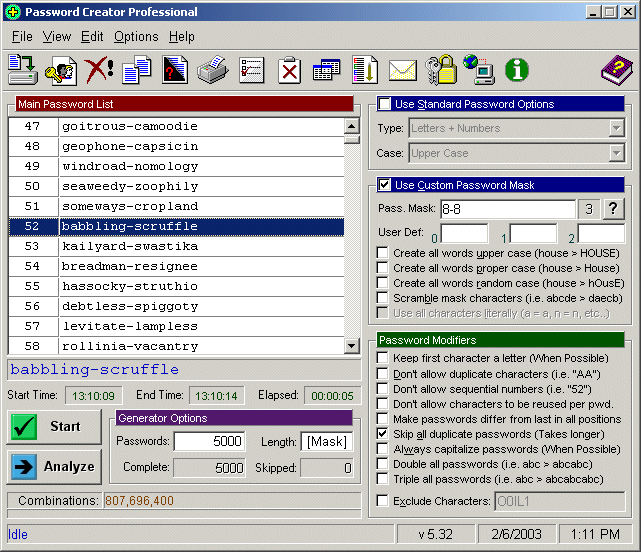Click the red X exclamation toolbar icon
This screenshot has height=552, width=641.
click(x=99, y=70)
